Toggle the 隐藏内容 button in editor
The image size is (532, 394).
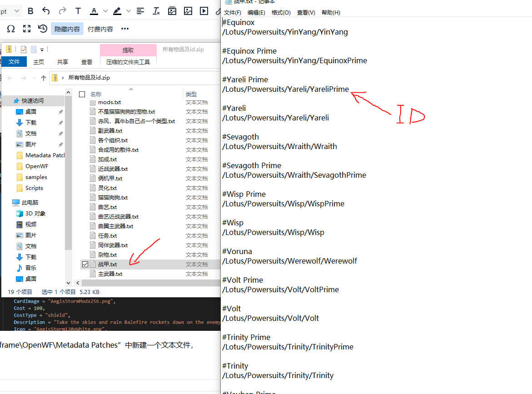pos(67,29)
